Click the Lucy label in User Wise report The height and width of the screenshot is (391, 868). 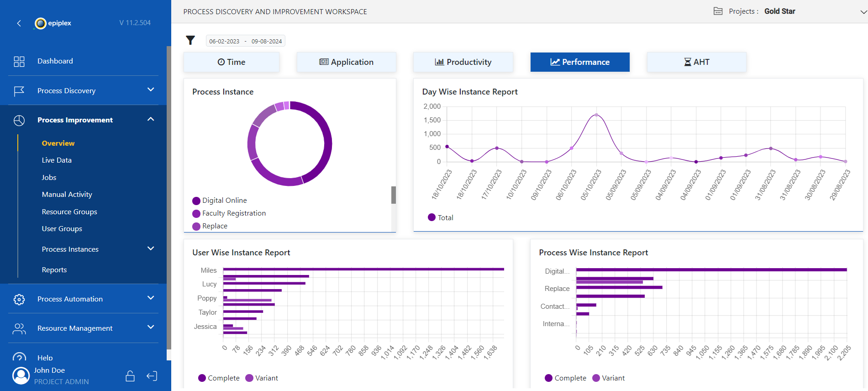tap(209, 284)
